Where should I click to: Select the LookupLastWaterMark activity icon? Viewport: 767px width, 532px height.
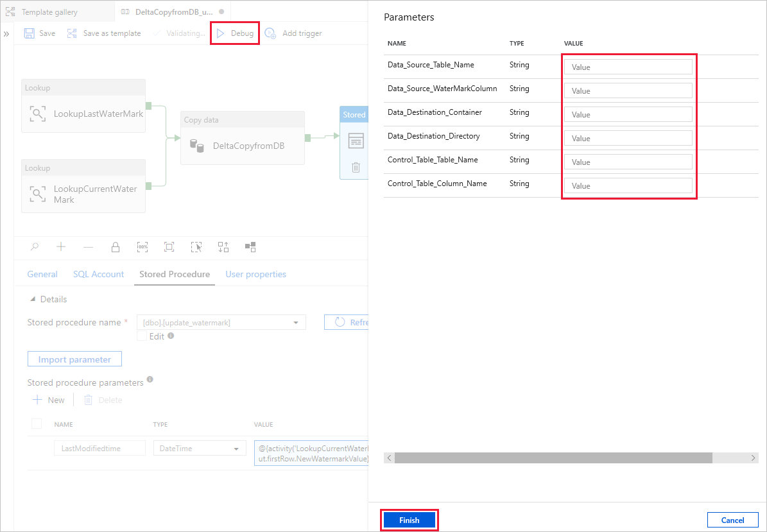pyautogui.click(x=38, y=114)
